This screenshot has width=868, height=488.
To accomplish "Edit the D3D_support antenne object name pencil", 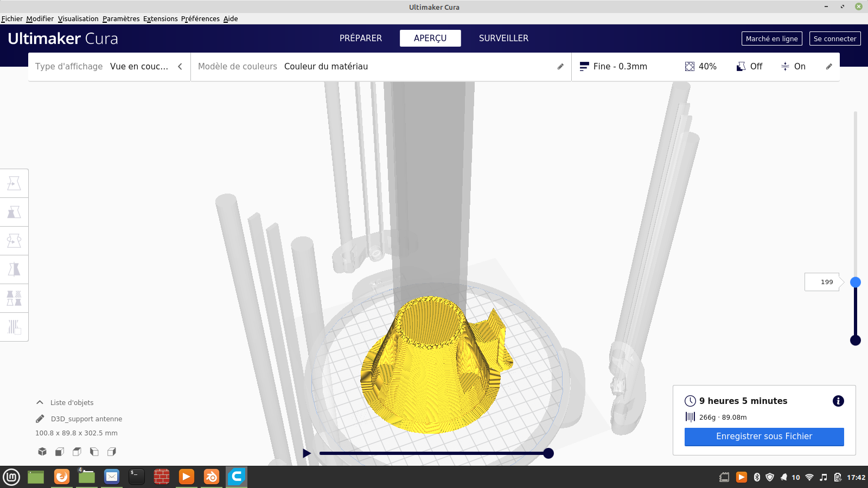I will coord(40,419).
